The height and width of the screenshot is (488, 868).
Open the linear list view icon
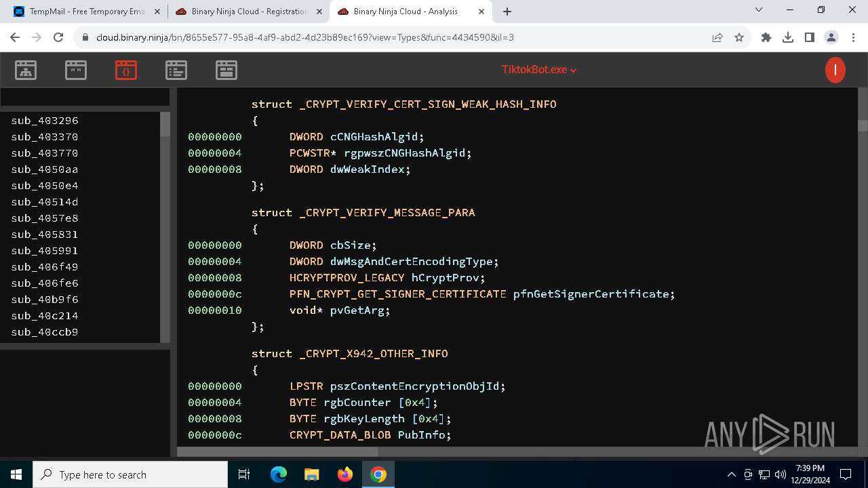(176, 70)
